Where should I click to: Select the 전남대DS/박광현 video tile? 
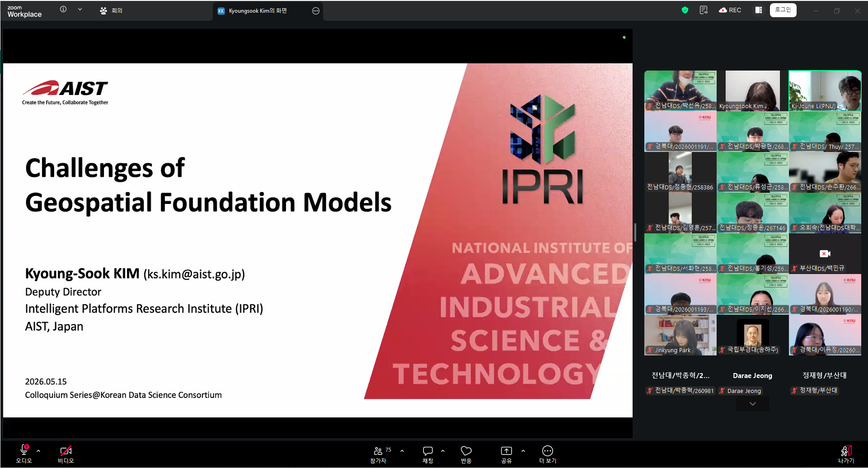[x=753, y=131]
